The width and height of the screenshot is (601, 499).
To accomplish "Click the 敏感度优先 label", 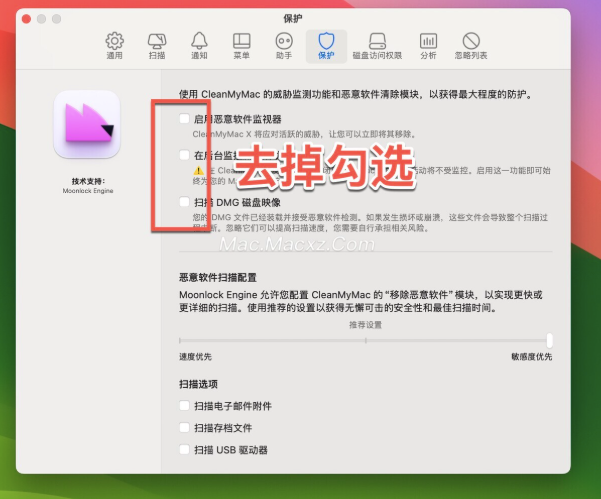I will tap(532, 357).
